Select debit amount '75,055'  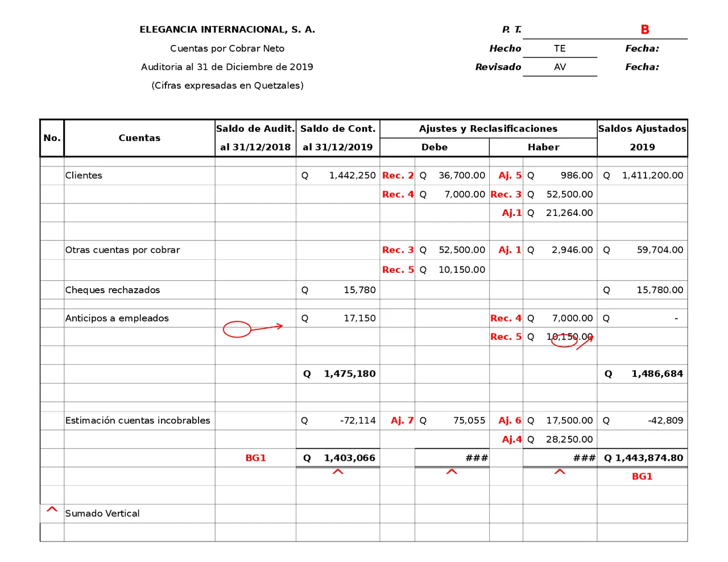coord(469,421)
